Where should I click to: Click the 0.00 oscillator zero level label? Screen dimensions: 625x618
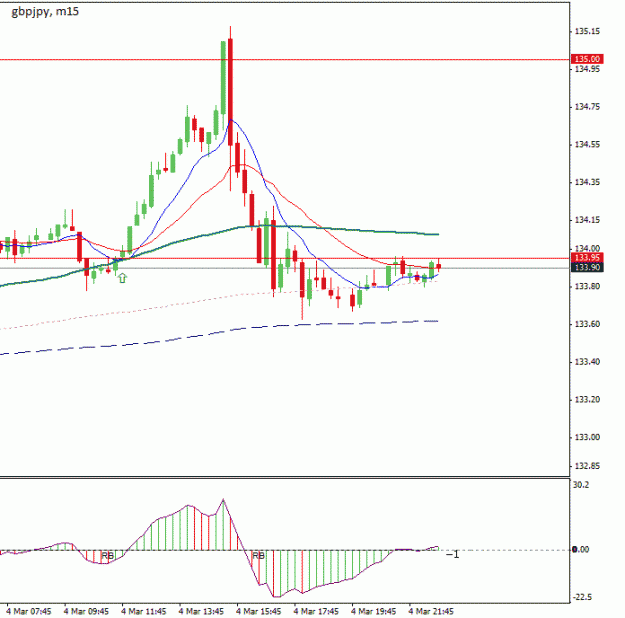click(580, 549)
